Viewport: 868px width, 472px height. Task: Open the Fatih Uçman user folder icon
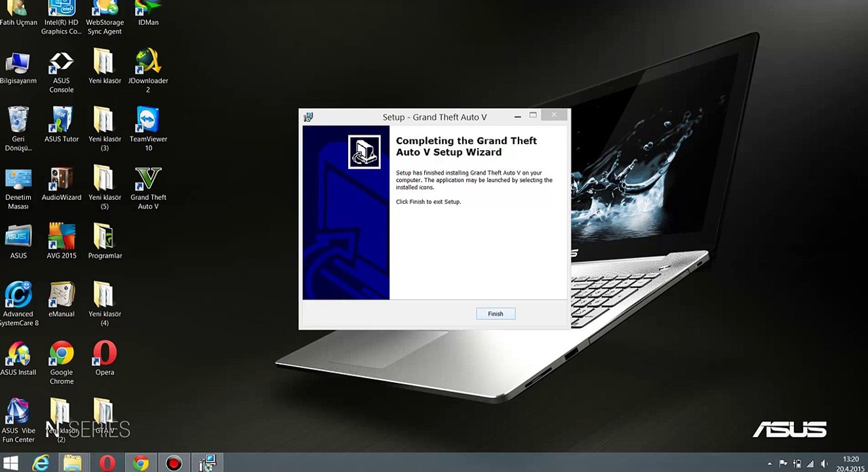click(x=18, y=13)
